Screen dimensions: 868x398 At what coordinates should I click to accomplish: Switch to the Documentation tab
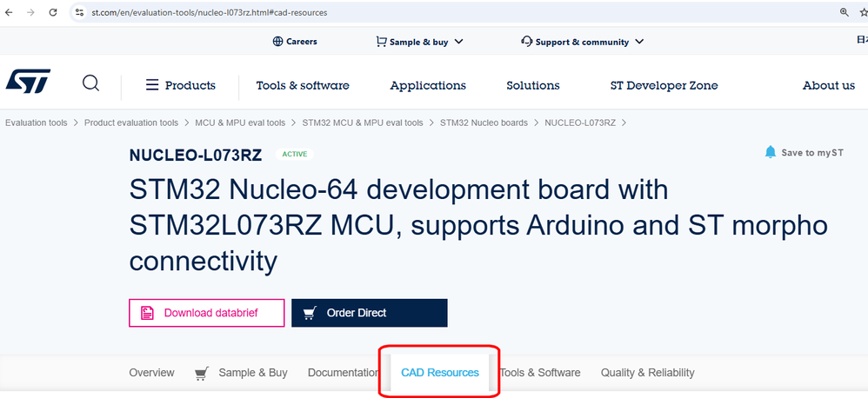pos(344,373)
